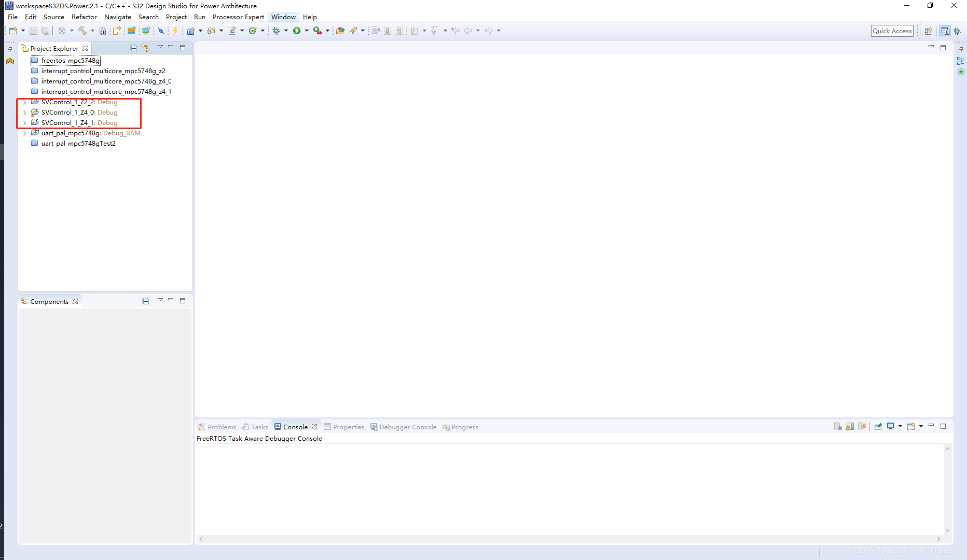Open the Project Explorer view menu arrow
This screenshot has height=560, width=967.
coord(160,47)
